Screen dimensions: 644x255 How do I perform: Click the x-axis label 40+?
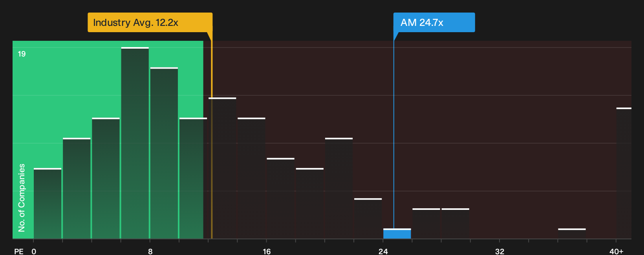click(617, 251)
